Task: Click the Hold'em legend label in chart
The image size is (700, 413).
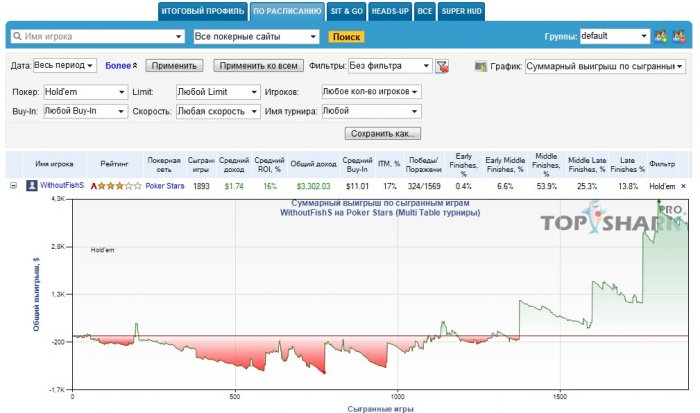Action: (x=102, y=250)
